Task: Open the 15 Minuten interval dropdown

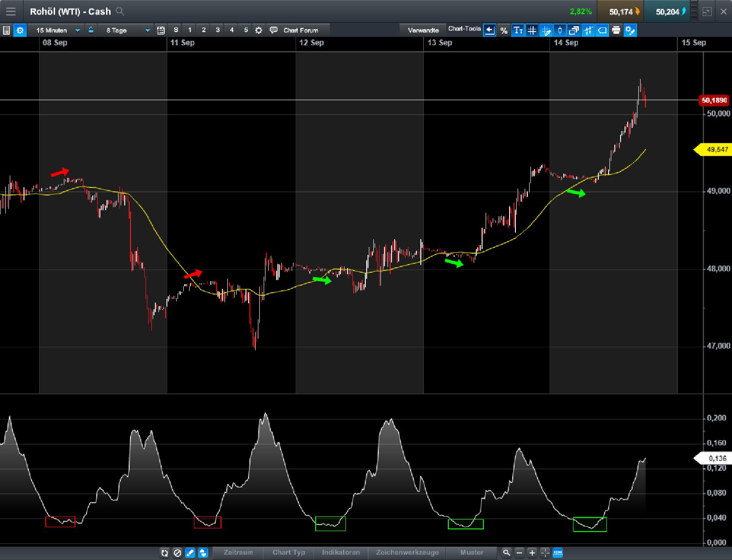Action: click(x=58, y=30)
